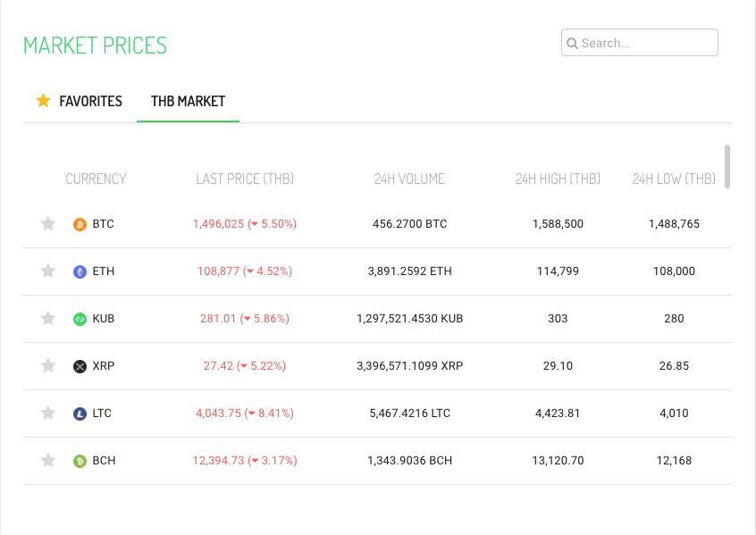Toggle favorite star for ETH
The image size is (756, 535).
(x=48, y=272)
